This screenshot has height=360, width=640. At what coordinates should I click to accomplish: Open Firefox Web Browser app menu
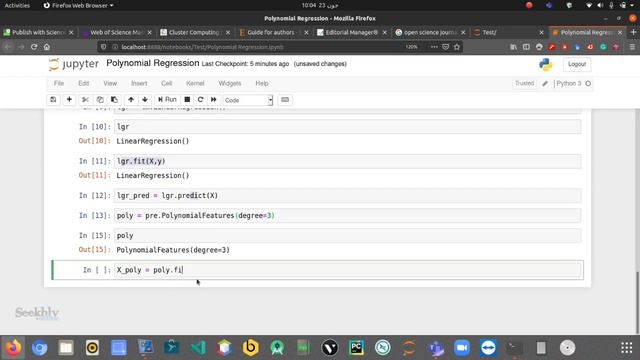[78, 5]
